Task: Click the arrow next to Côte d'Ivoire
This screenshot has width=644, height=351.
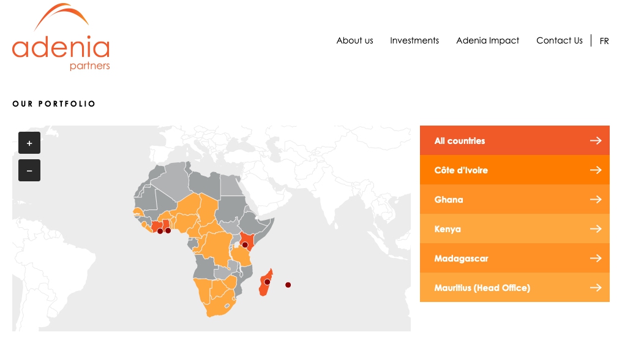Action: [x=595, y=170]
